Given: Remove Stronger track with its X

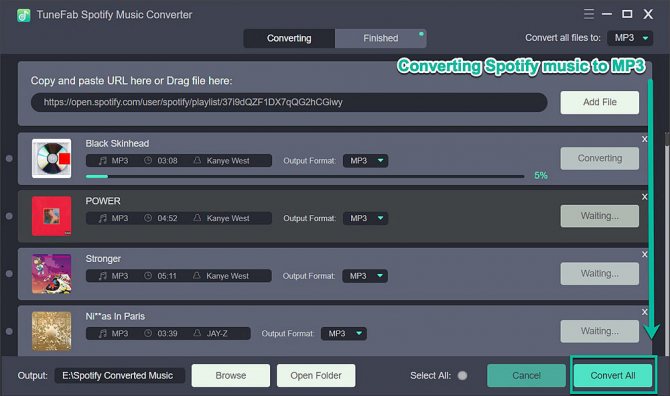Looking at the screenshot, I should tap(644, 254).
